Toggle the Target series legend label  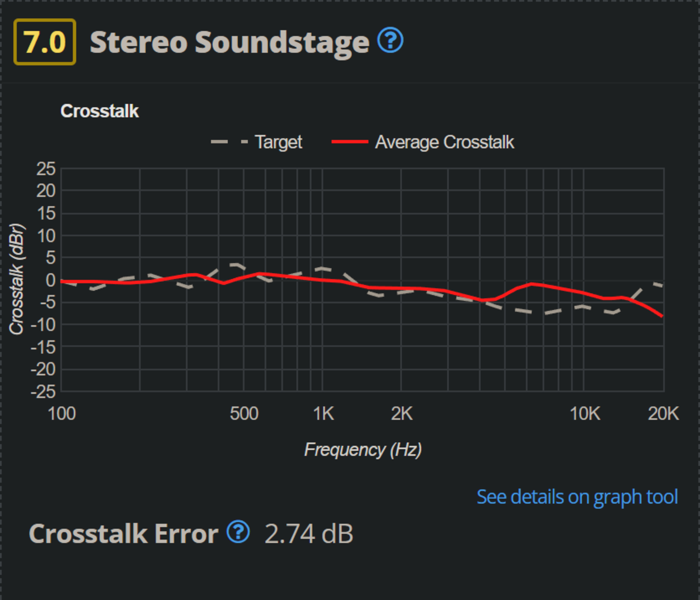point(278,142)
